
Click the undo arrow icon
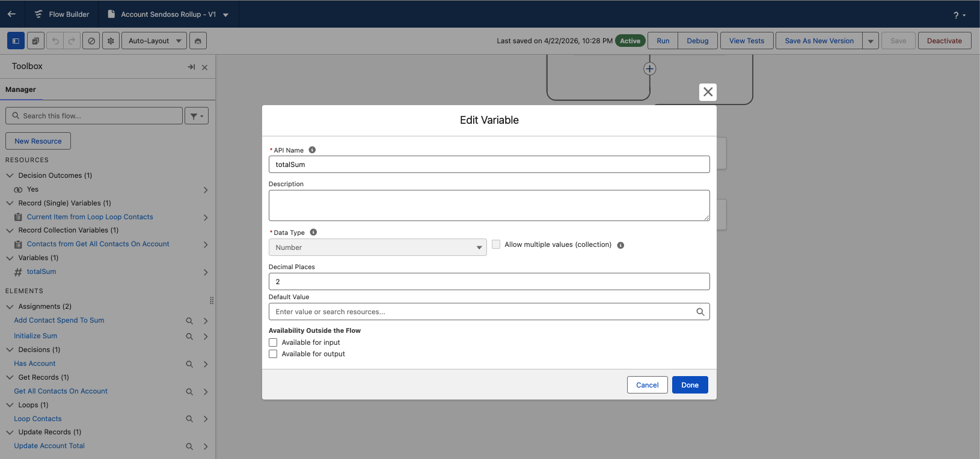[55, 41]
